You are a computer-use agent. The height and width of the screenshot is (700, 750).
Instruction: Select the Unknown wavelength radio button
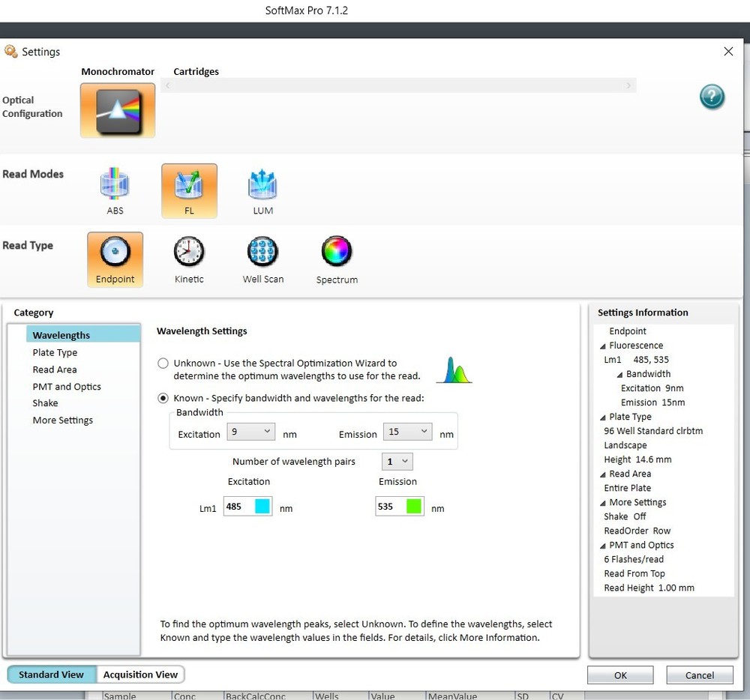pos(163,363)
